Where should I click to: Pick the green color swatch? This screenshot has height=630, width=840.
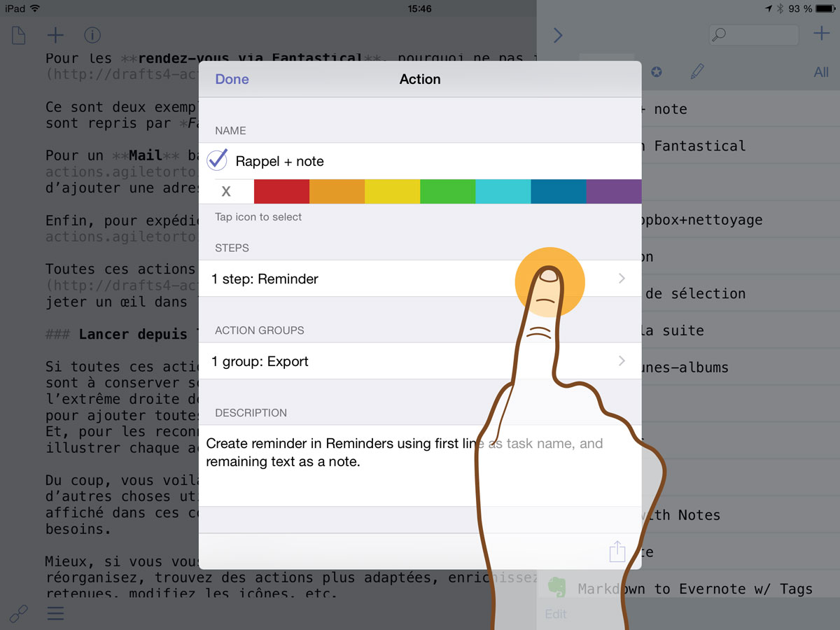(447, 191)
